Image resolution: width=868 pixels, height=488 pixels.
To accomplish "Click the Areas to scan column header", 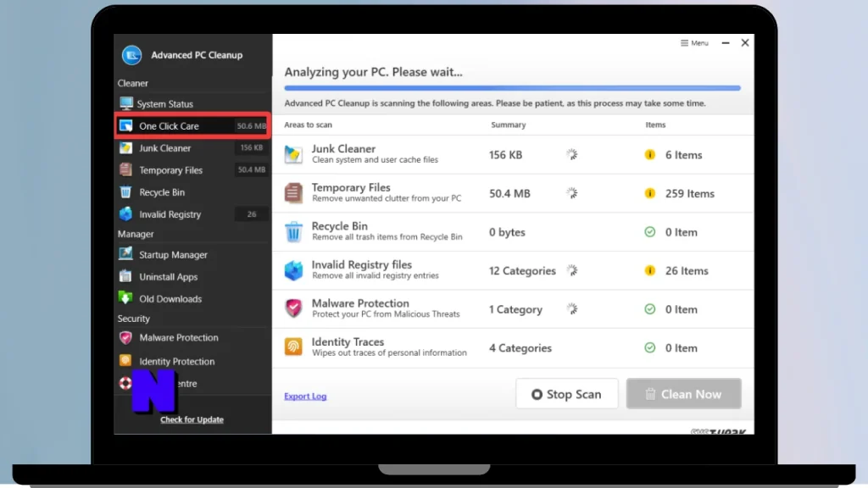I will pyautogui.click(x=309, y=125).
